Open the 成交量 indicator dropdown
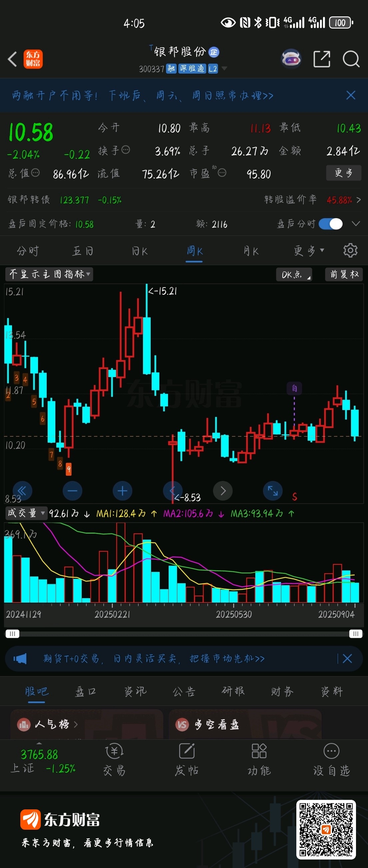This screenshot has width=368, height=868. (26, 513)
